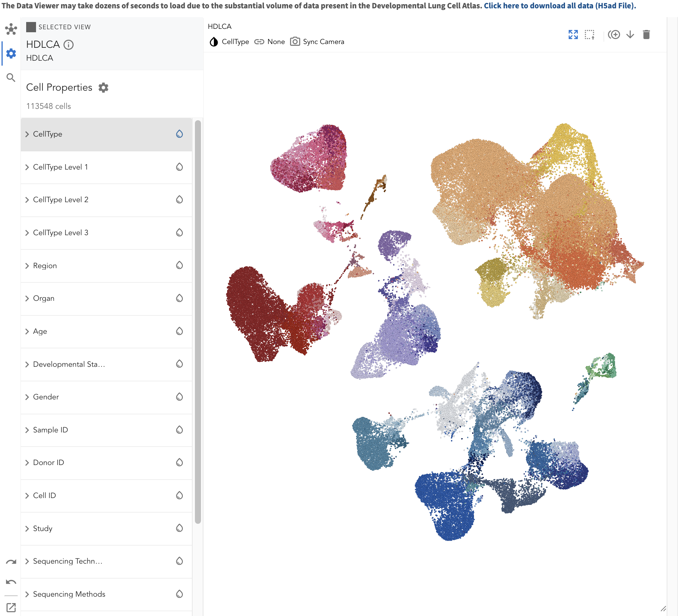This screenshot has width=678, height=616.
Task: Click the add view plus icon
Action: [x=614, y=35]
